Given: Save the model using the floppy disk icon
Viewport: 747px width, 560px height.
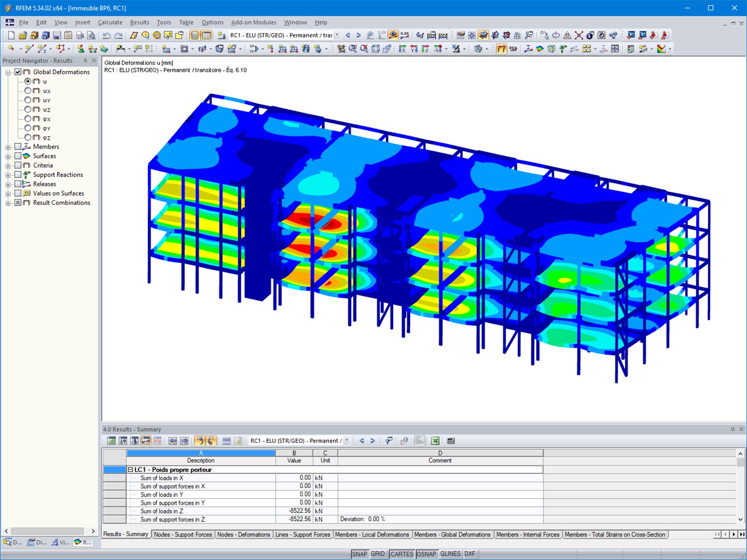Looking at the screenshot, I should 57,35.
